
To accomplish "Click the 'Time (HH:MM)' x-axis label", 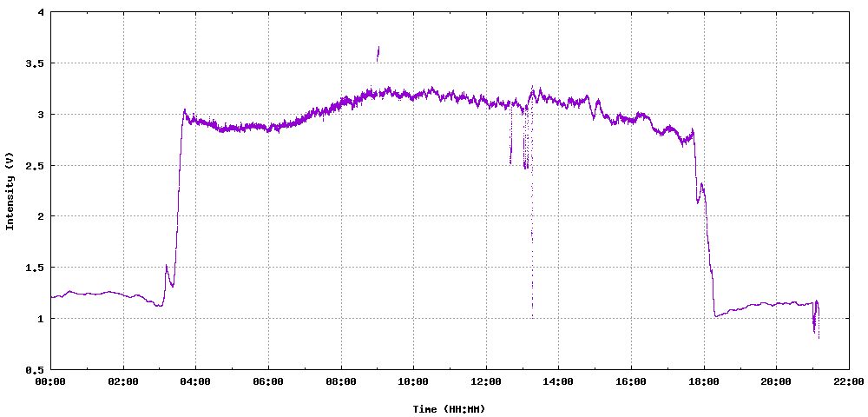I will tap(449, 409).
